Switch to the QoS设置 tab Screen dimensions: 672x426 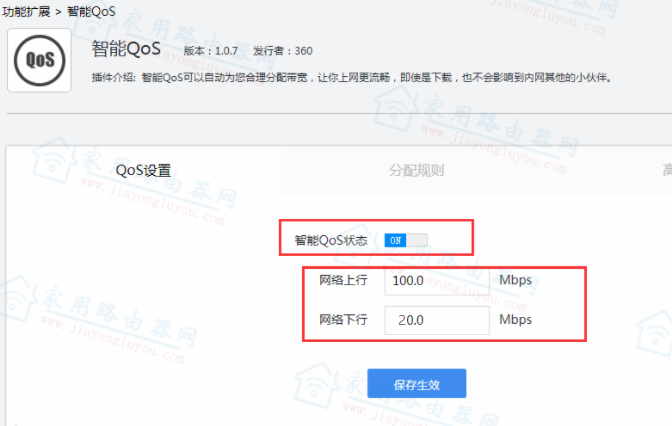pyautogui.click(x=143, y=170)
